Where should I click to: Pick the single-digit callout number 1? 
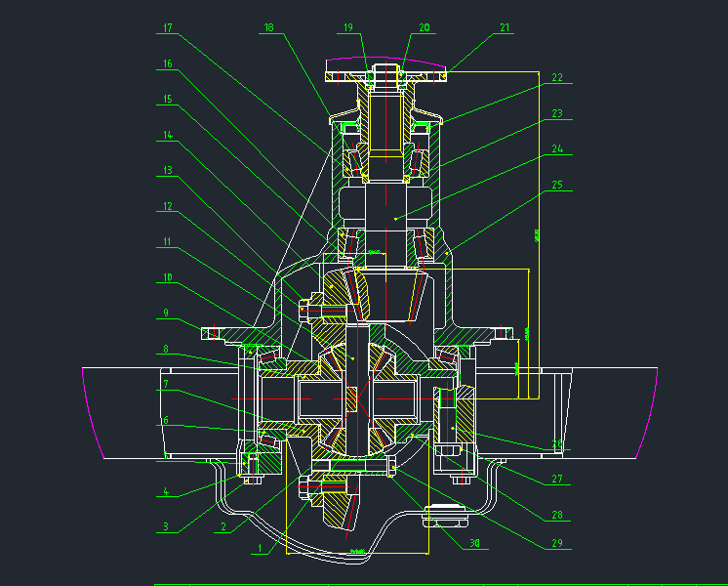[x=260, y=549]
